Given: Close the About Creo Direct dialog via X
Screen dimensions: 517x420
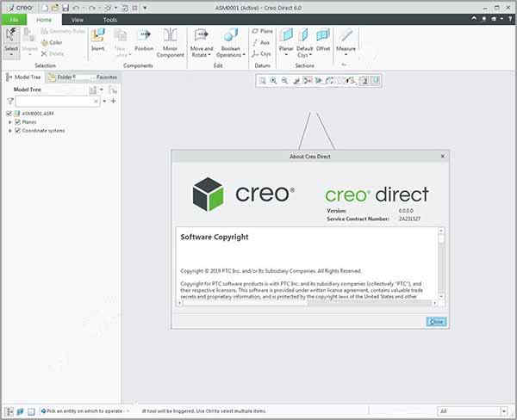Looking at the screenshot, I should [443, 156].
